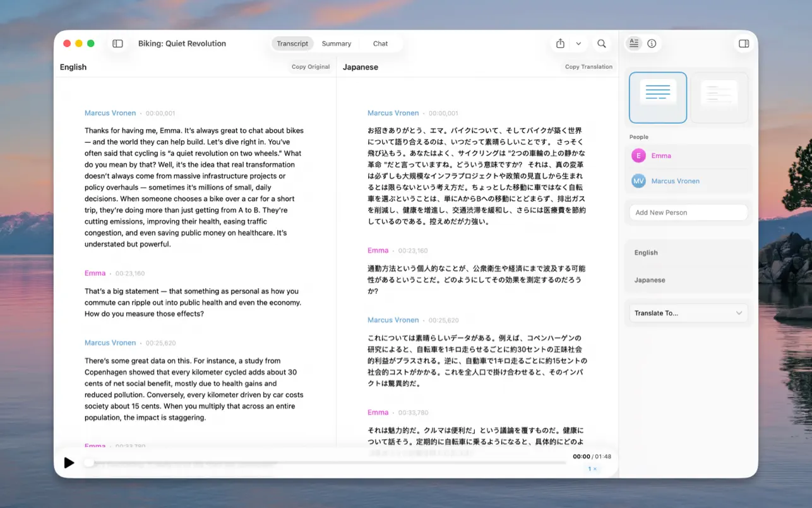Change the 1× playback speed

[592, 469]
